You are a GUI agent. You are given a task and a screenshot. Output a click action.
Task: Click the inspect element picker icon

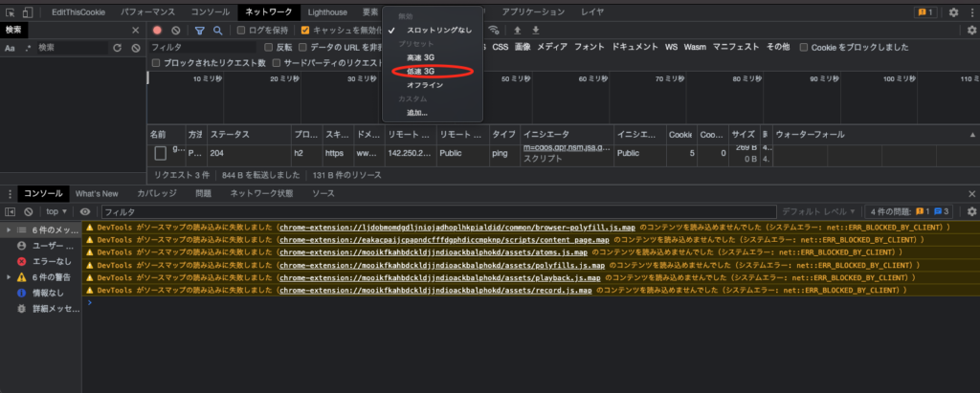(10, 12)
